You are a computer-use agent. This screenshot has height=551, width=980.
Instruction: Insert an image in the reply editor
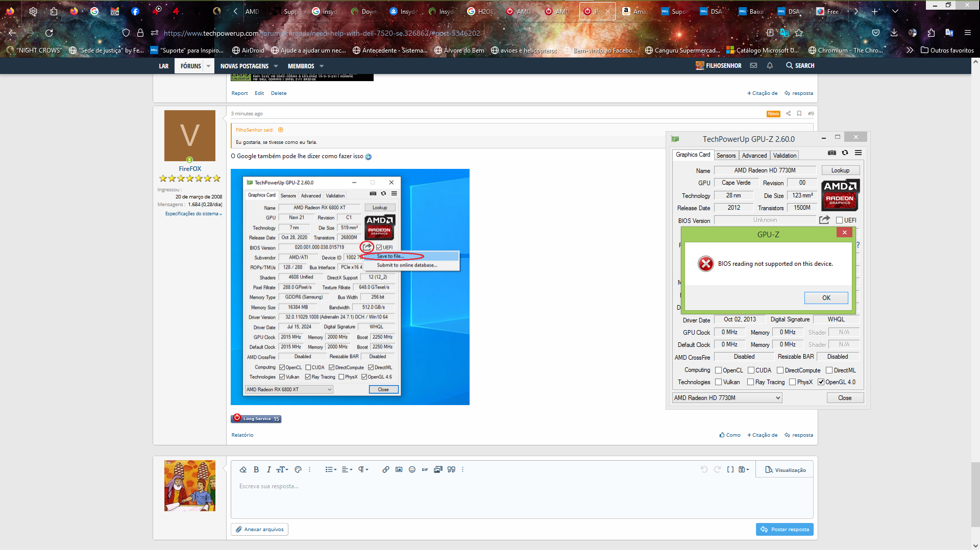(399, 469)
